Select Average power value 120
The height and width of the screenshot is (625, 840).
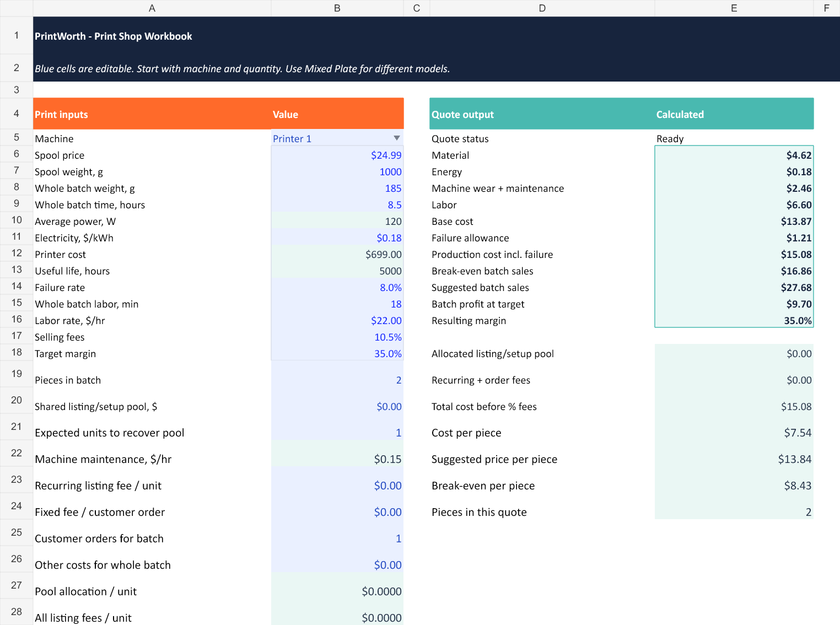click(x=337, y=221)
